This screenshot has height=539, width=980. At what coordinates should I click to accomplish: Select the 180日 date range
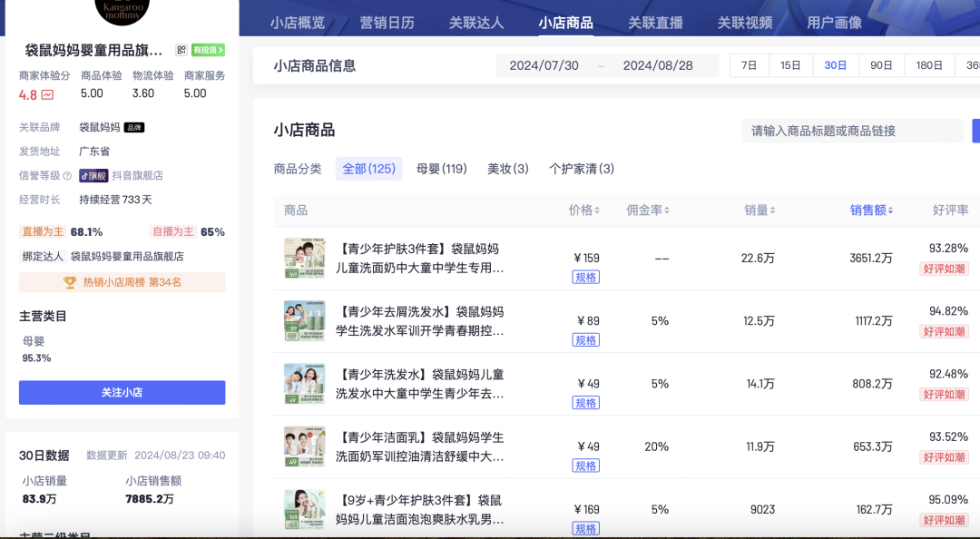tap(929, 65)
